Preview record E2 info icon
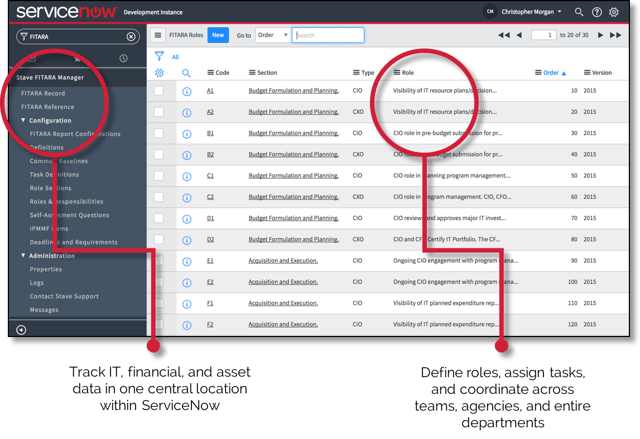Viewport: 640px width, 439px height. click(x=187, y=283)
